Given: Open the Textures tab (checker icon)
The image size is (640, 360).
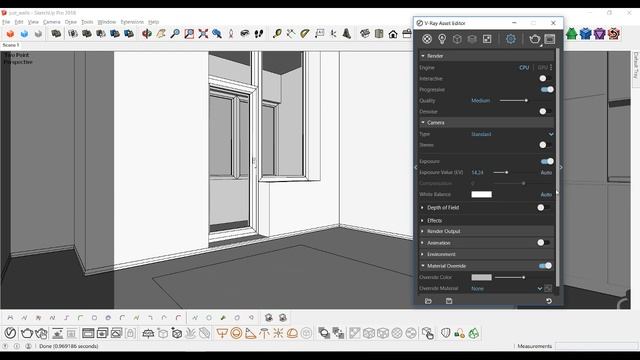Looking at the screenshot, I should tap(487, 39).
